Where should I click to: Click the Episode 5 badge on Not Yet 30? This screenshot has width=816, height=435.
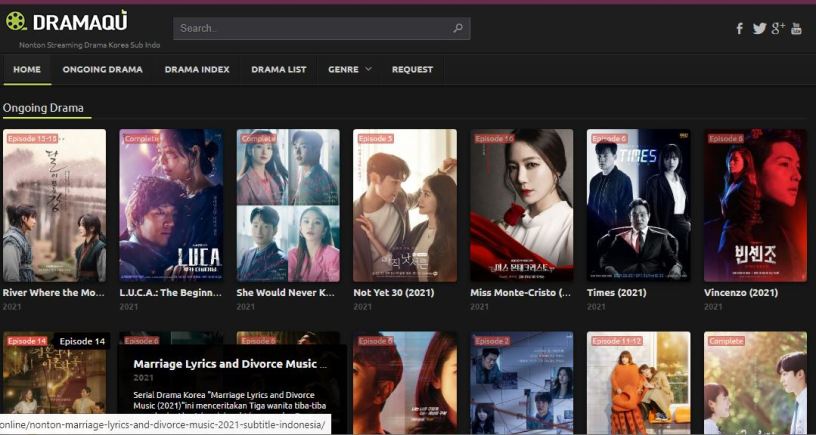pyautogui.click(x=375, y=138)
